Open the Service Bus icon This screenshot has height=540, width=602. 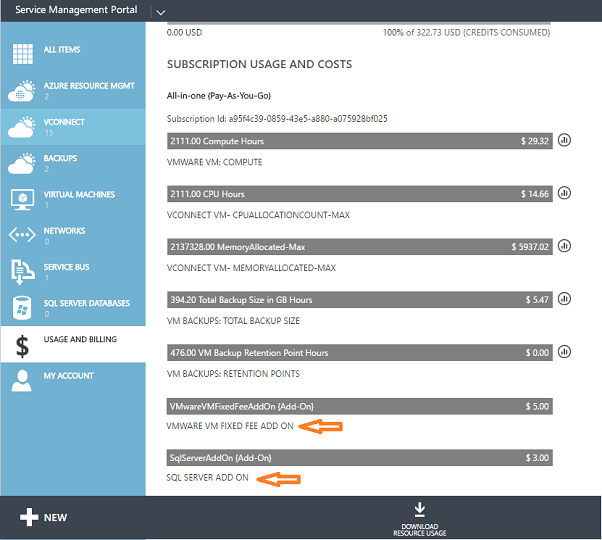click(22, 272)
